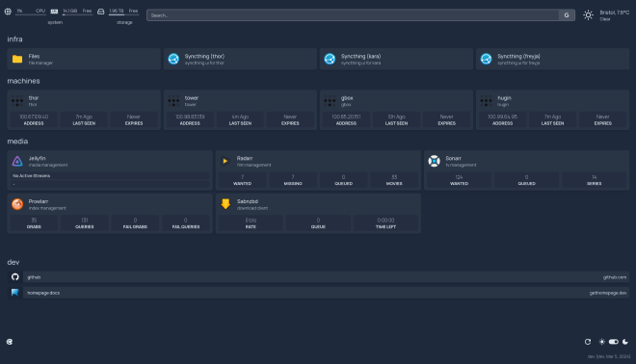Click Sabnzbd's TIME LEFT block

click(385, 223)
